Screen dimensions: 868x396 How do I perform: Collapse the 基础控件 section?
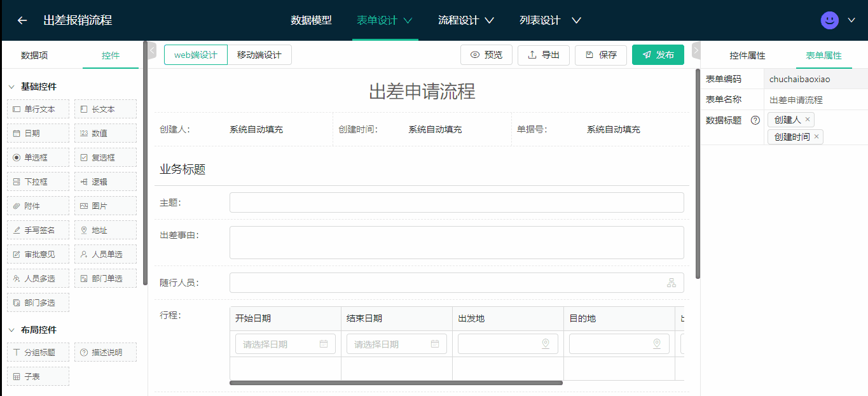tap(11, 87)
